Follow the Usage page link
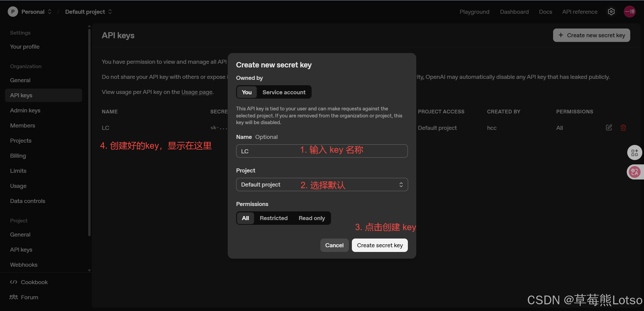This screenshot has width=644, height=311. [x=197, y=92]
